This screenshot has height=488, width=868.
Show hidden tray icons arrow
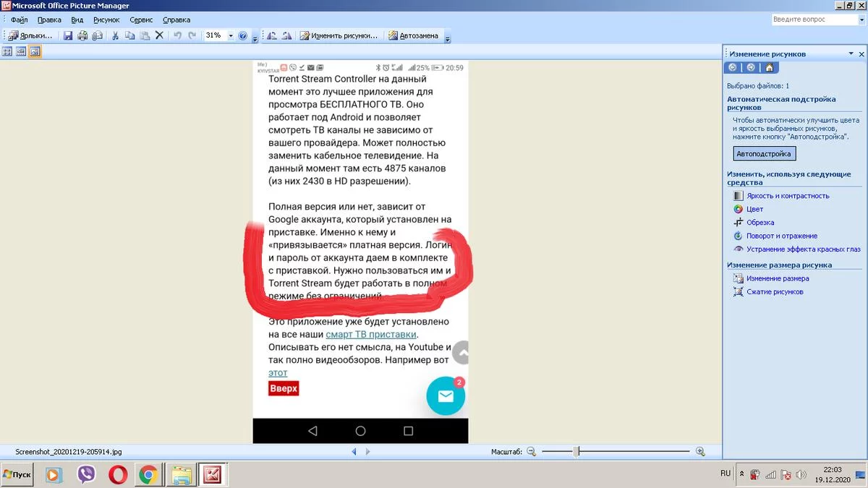coord(741,474)
